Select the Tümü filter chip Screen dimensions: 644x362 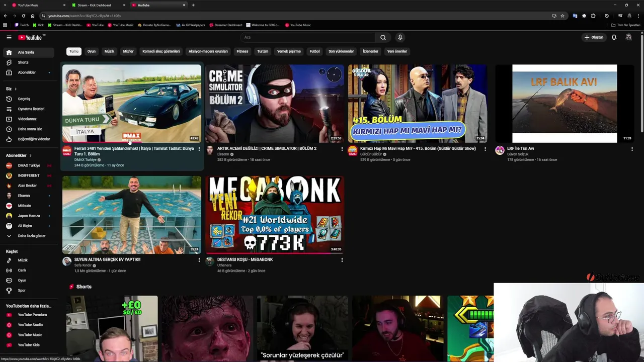pos(74,51)
